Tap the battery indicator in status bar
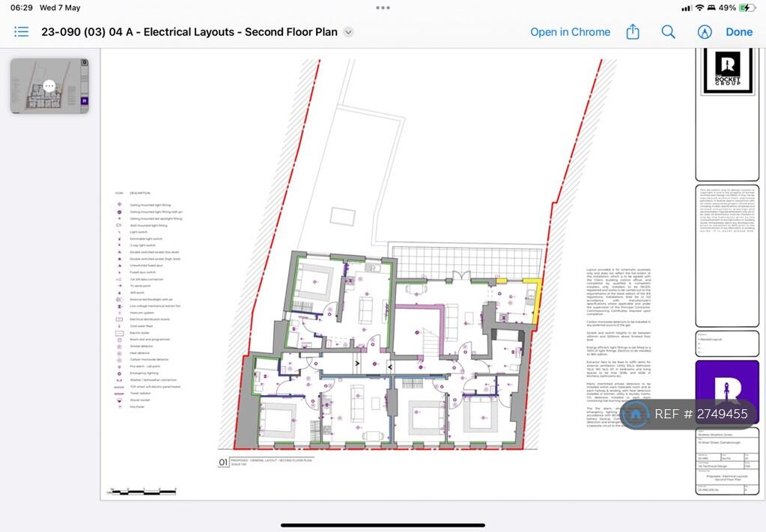 pyautogui.click(x=747, y=7)
